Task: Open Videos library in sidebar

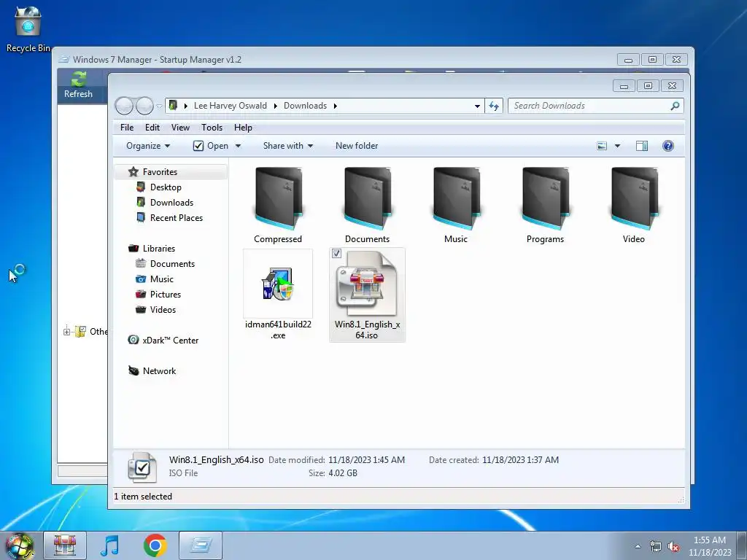Action: [x=163, y=309]
